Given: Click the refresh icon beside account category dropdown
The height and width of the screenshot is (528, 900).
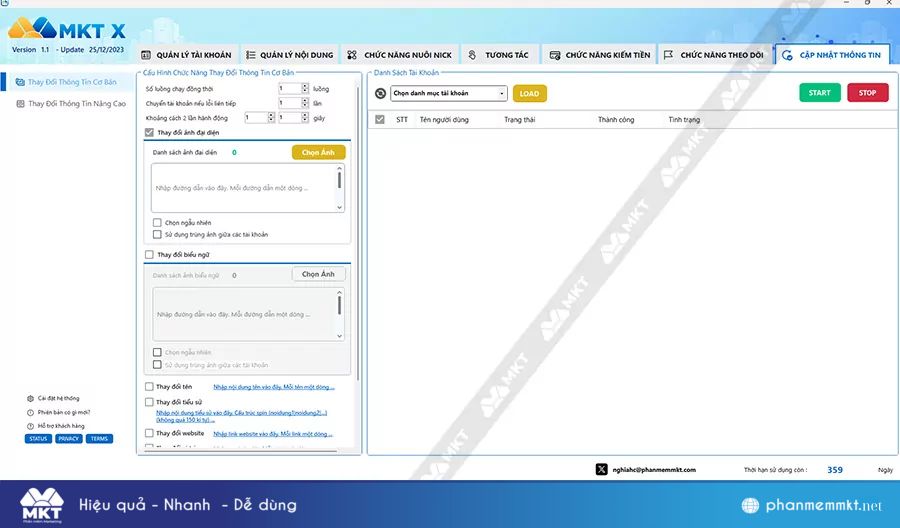Looking at the screenshot, I should pos(380,94).
